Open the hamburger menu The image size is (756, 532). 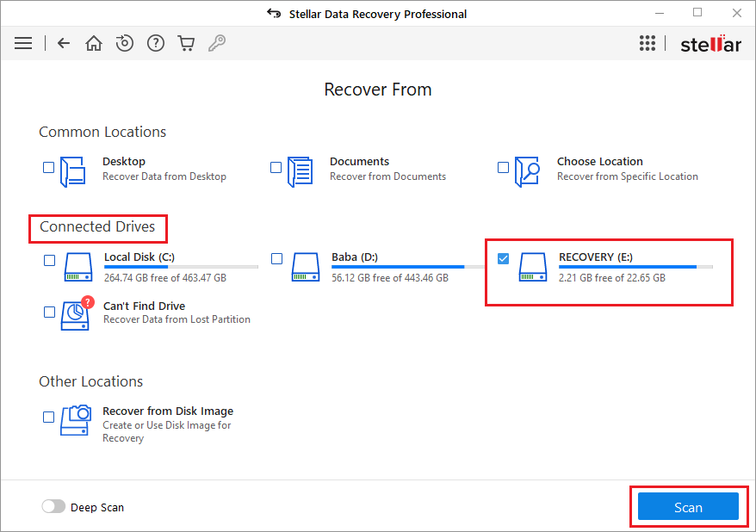point(23,43)
